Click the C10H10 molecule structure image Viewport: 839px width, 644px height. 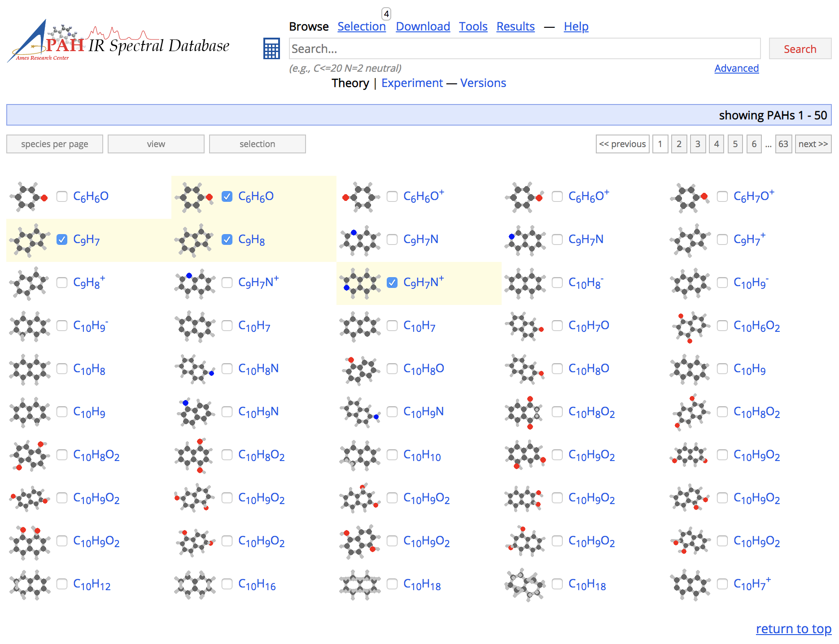(360, 455)
